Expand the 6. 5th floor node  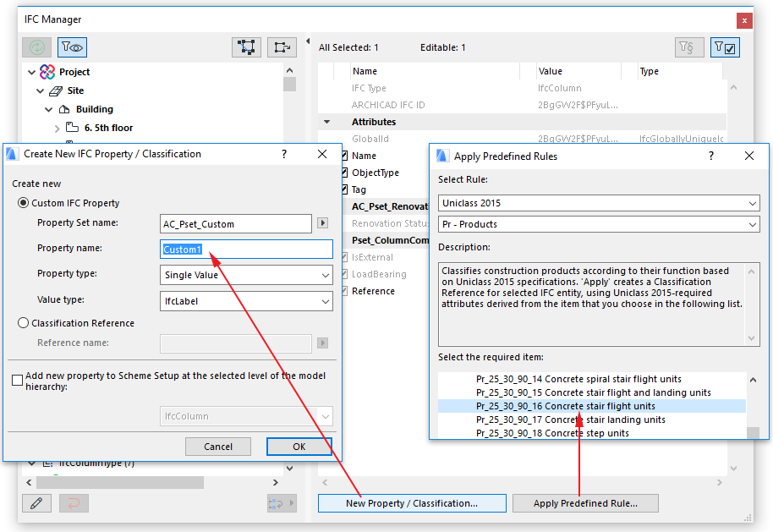tap(58, 129)
